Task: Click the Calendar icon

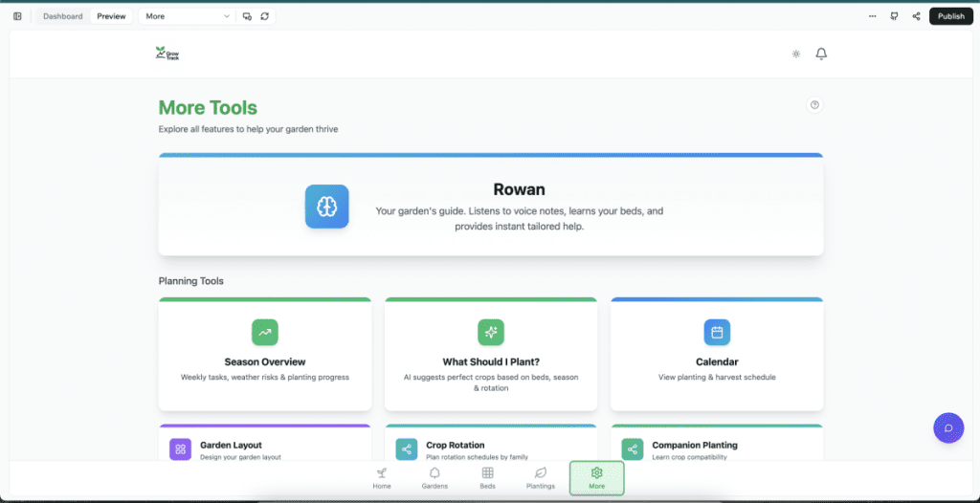Action: pos(717,333)
